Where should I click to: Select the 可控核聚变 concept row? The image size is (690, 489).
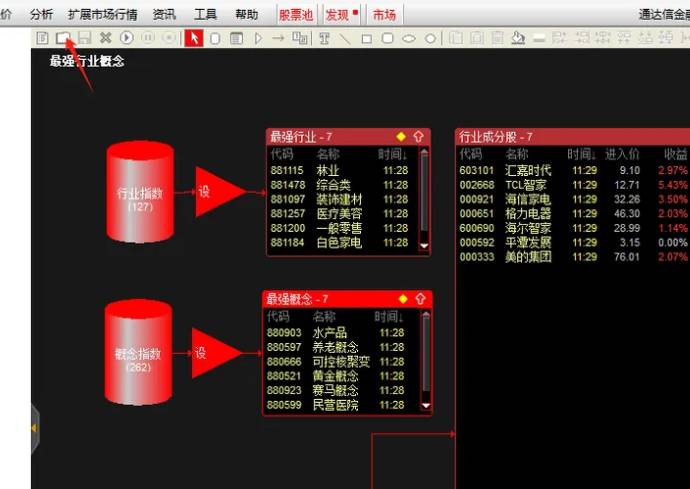[x=342, y=361]
